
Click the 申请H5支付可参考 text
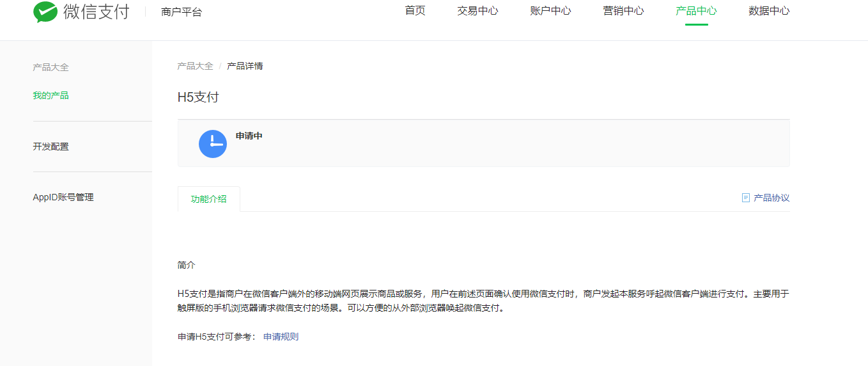[216, 337]
